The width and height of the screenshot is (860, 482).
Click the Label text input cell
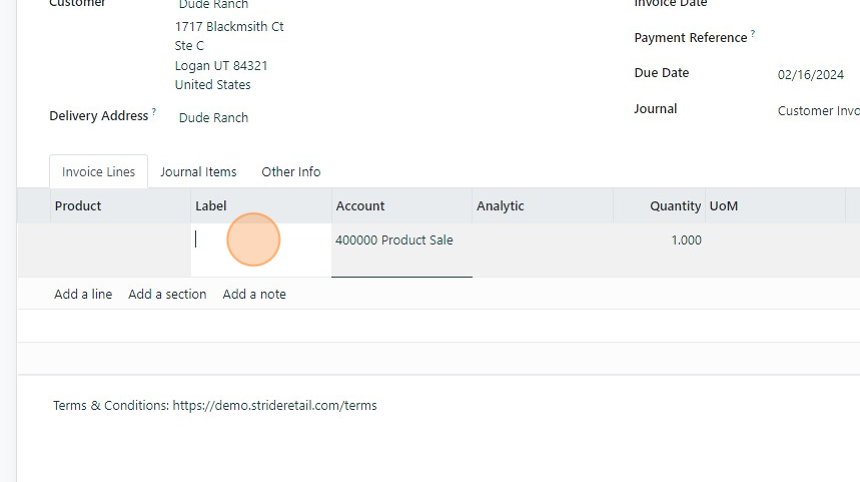point(260,240)
